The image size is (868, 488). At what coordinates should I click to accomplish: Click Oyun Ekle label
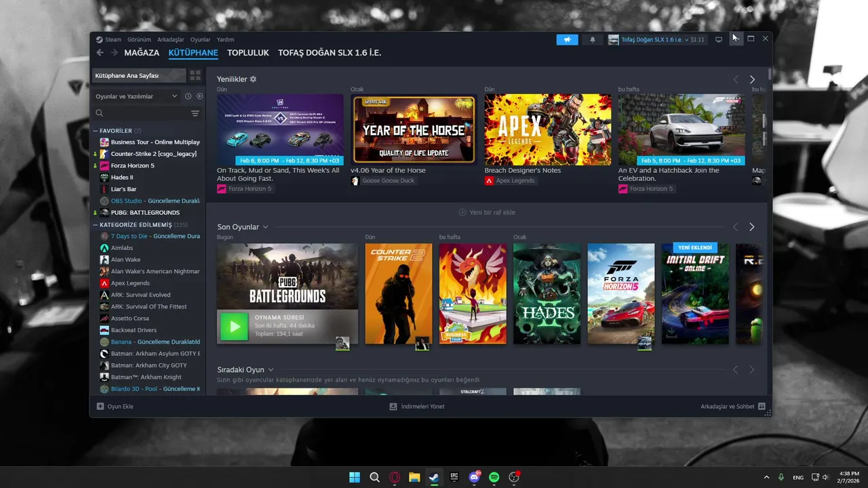pos(121,407)
